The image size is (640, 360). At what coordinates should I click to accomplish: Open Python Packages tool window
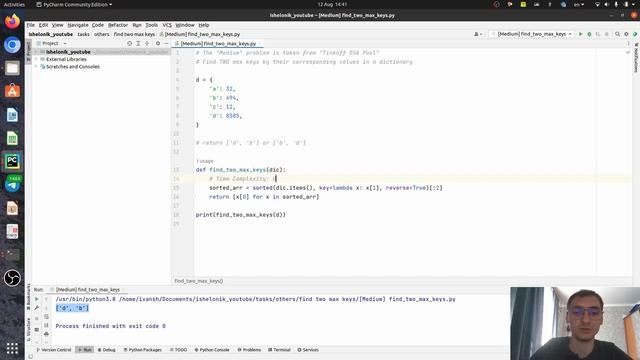coord(142,350)
